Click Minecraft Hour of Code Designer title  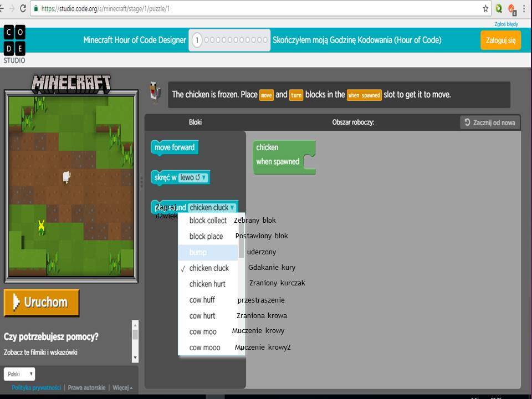click(135, 40)
